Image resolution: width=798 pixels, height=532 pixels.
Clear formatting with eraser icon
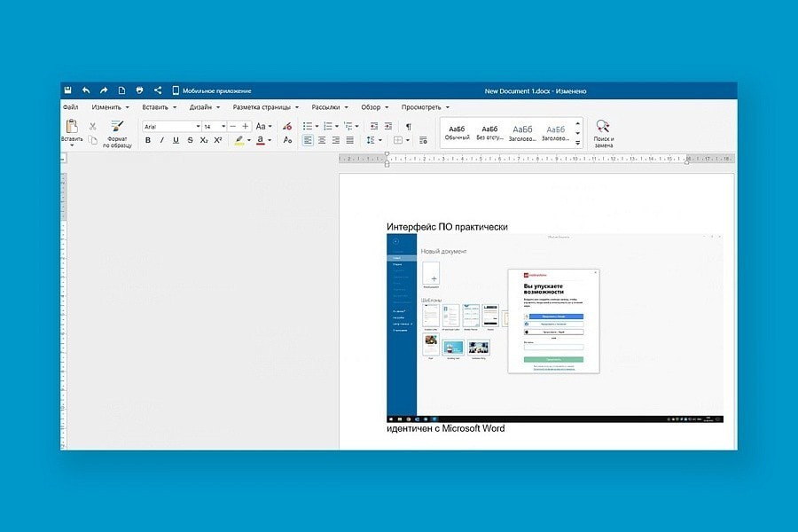(287, 126)
